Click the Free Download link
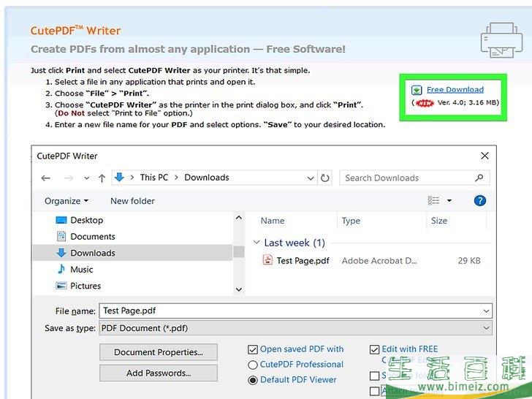Screen dimensions: 532x399 click(x=455, y=90)
